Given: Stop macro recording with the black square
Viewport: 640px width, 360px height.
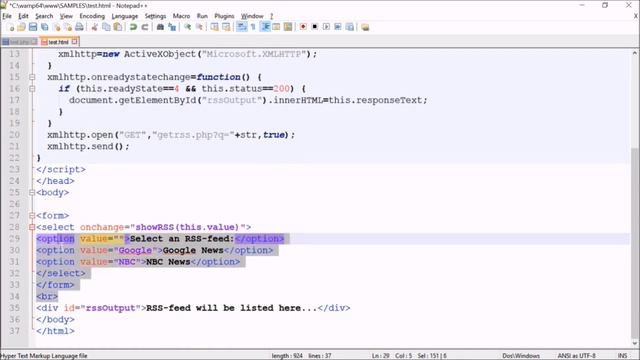Looking at the screenshot, I should [315, 27].
